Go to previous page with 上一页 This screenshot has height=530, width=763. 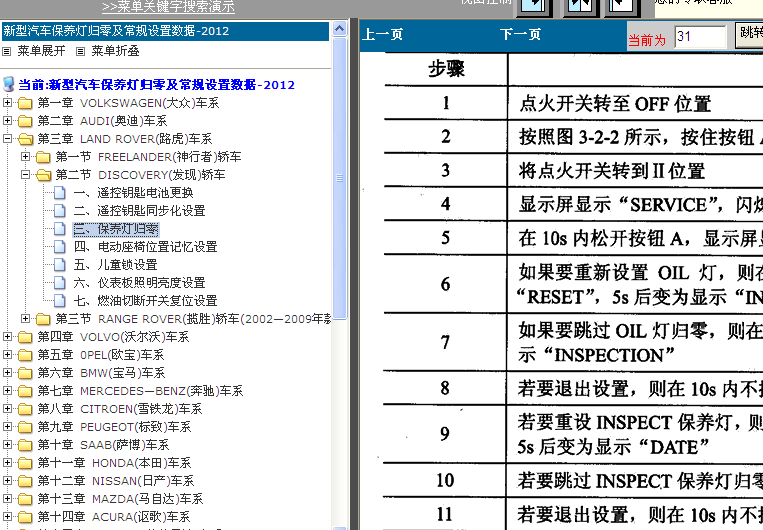click(x=383, y=35)
